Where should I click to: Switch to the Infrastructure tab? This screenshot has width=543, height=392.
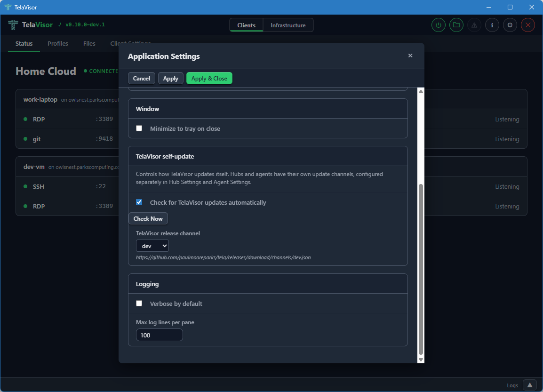(x=287, y=25)
